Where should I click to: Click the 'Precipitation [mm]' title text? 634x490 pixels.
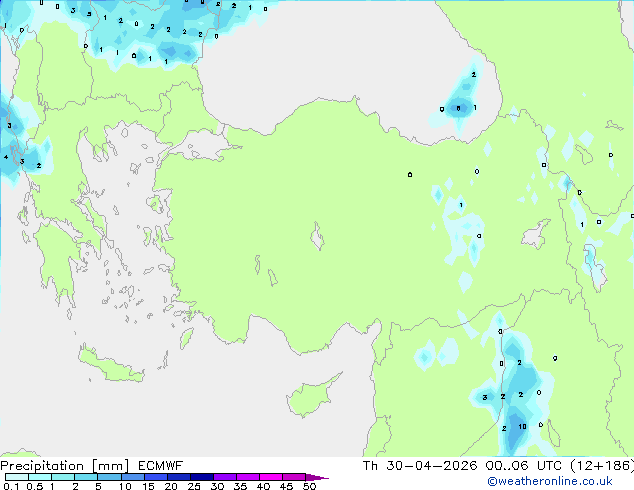coord(65,466)
